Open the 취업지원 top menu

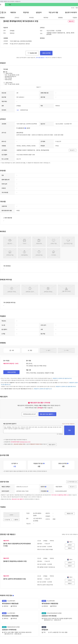pos(26,12)
